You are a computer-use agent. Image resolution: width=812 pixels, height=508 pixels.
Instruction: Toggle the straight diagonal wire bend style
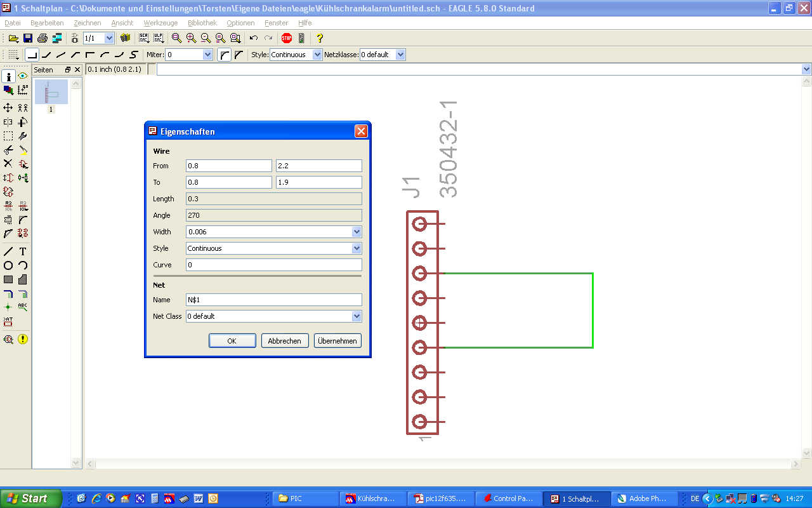click(61, 55)
